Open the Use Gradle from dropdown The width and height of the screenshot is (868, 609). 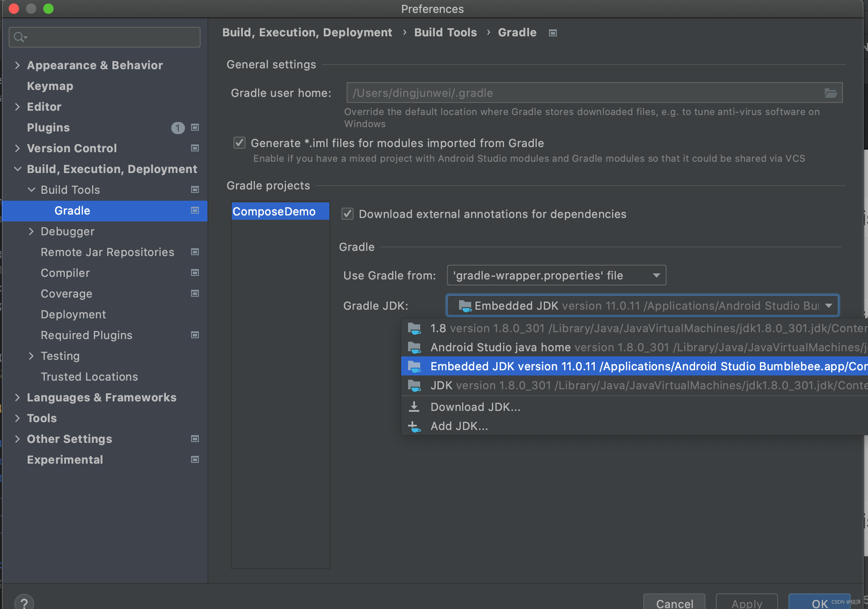pos(556,276)
